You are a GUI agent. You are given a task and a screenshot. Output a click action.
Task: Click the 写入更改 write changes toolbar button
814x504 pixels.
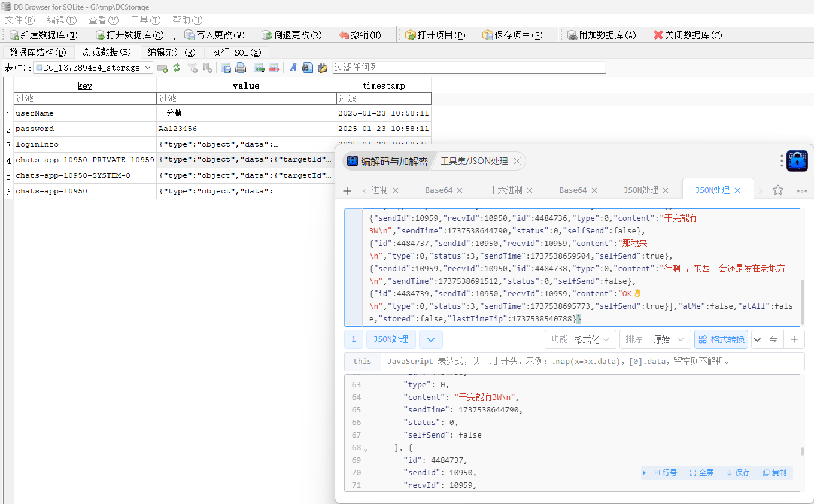pos(214,35)
